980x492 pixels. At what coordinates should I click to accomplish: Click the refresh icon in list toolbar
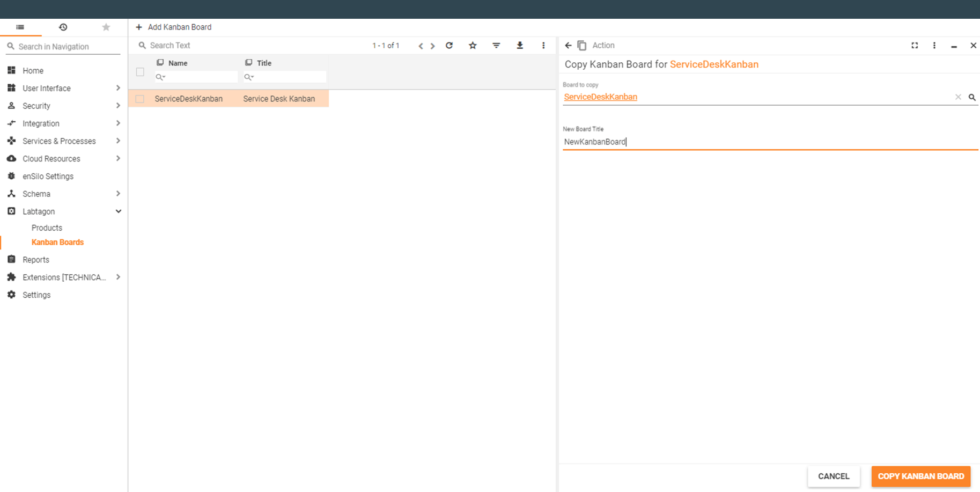click(449, 46)
